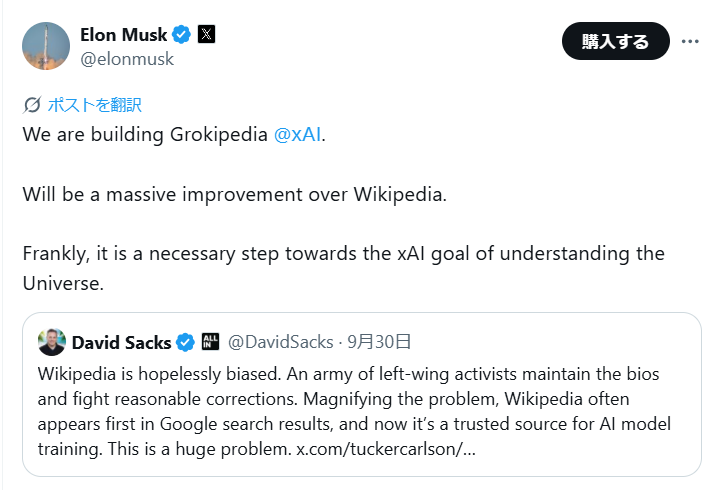Open Elon Musk's rocket profile picture
Image resolution: width=721 pixels, height=490 pixels.
(x=46, y=46)
